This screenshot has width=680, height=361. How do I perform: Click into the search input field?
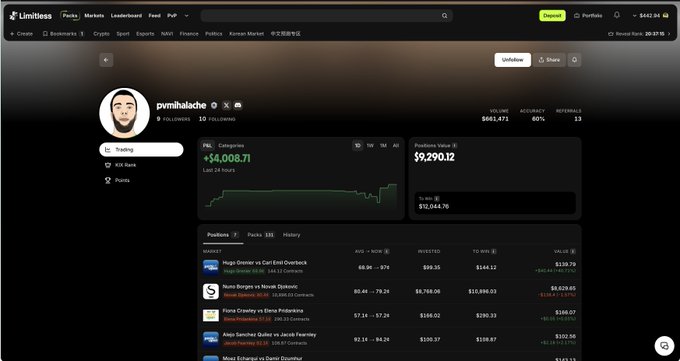tap(326, 16)
